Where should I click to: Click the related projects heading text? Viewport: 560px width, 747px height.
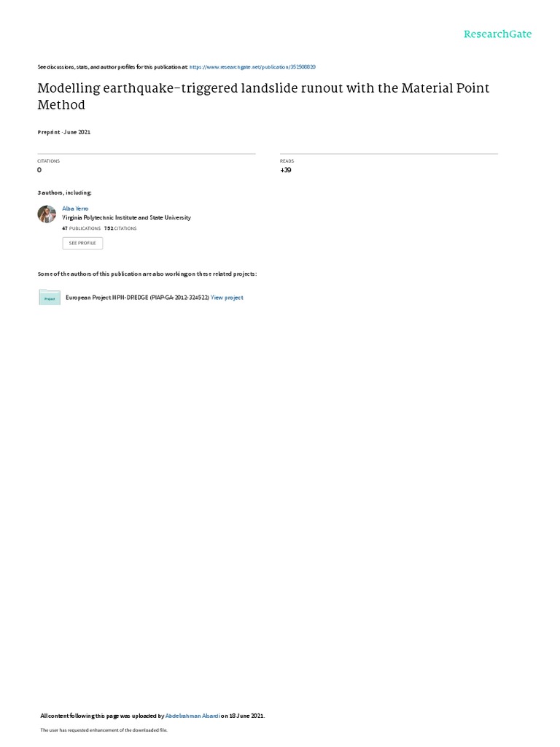click(x=147, y=274)
